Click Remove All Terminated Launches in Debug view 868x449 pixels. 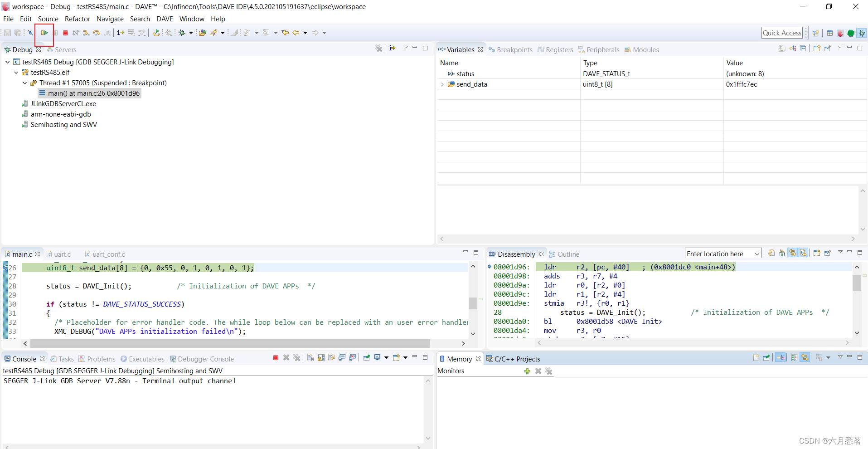(x=378, y=48)
